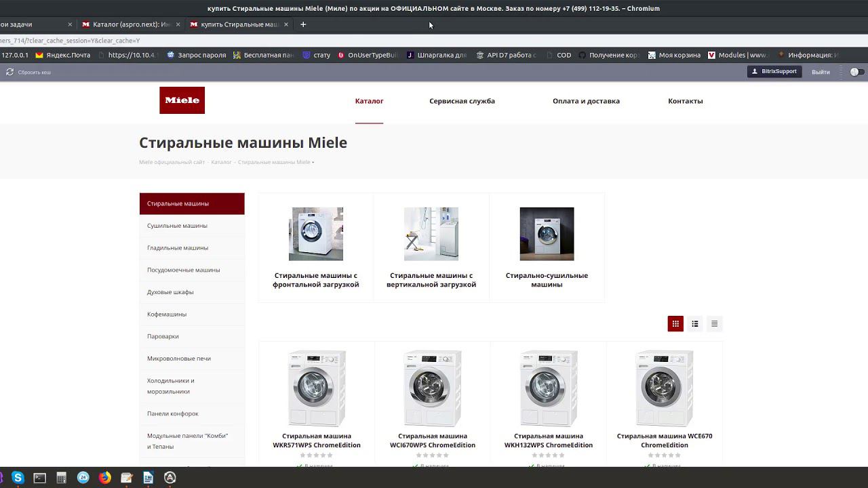
Task: Open the WCE670 ChromeEdition product image
Action: click(x=665, y=388)
